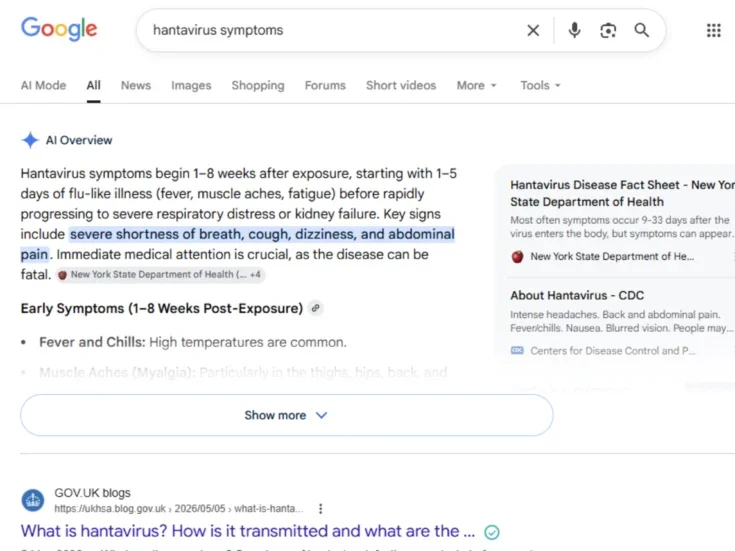Click the verified checkmark badge after result title
The width and height of the screenshot is (735, 551).
pyautogui.click(x=492, y=532)
